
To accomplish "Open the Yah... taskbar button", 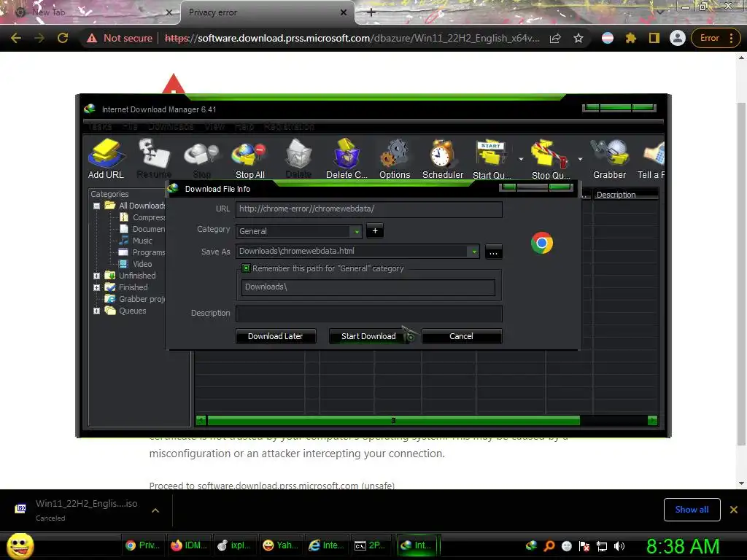I will pos(281,545).
